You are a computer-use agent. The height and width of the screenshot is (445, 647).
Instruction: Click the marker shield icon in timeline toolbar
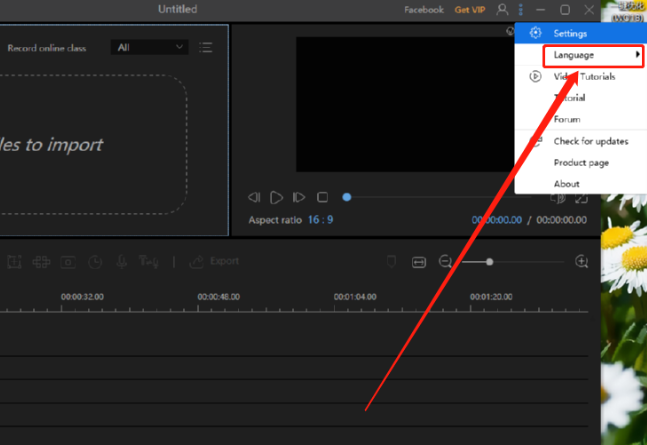pos(391,261)
